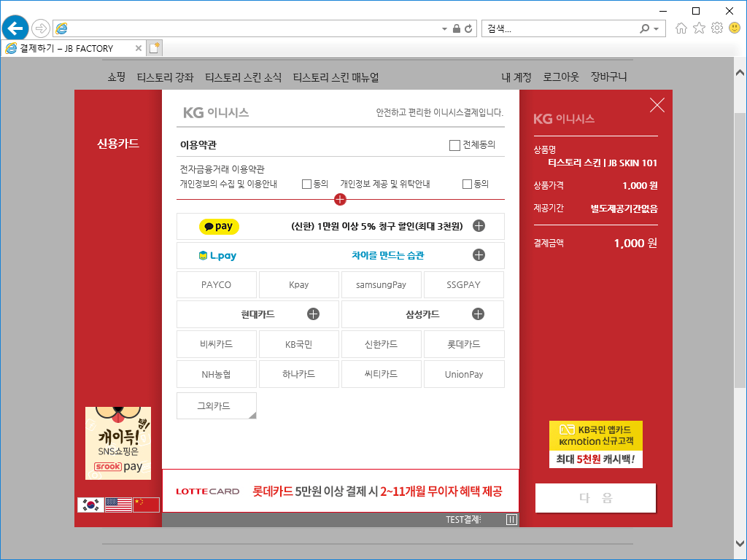Open the srook pay advertisement banner

[118, 443]
